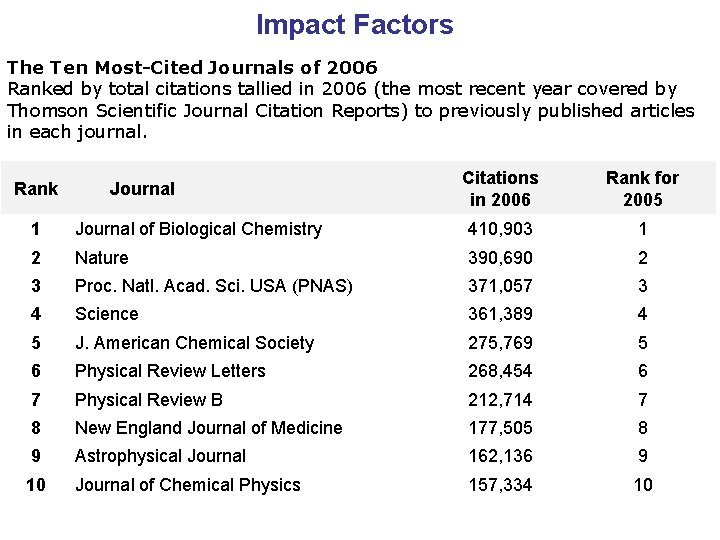Select Journal of Biological Chemistry row
Viewport: 720px width, 540px height.
(198, 229)
